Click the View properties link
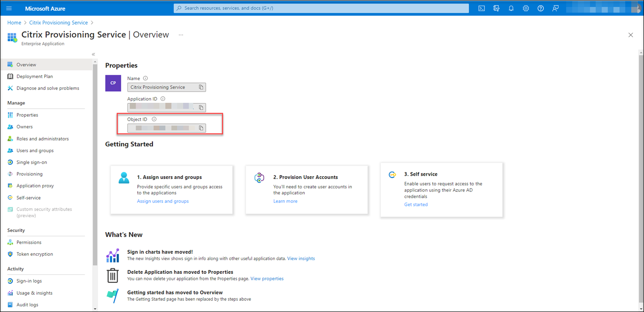 point(267,279)
